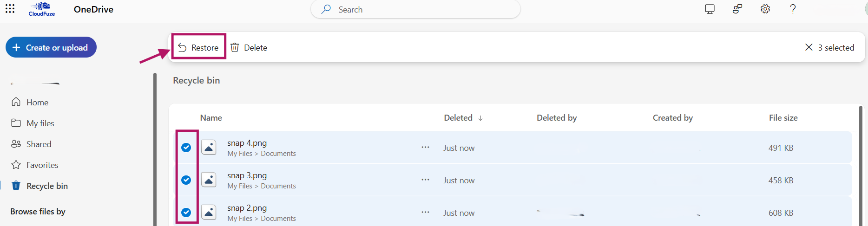Click the Create or upload button
This screenshot has width=868, height=226.
[51, 47]
